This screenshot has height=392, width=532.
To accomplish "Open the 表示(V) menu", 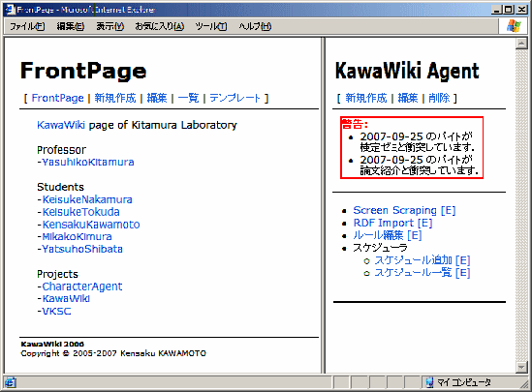I will click(x=110, y=26).
